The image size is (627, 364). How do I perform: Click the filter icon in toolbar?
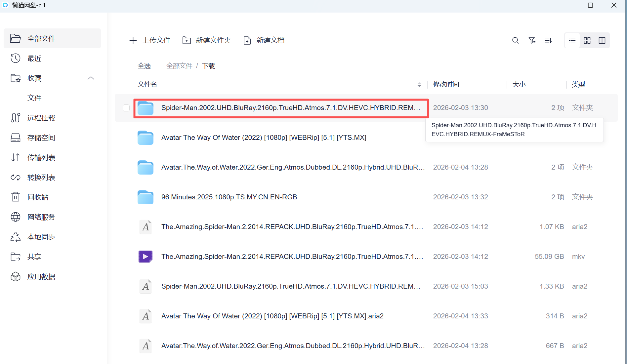pyautogui.click(x=532, y=40)
